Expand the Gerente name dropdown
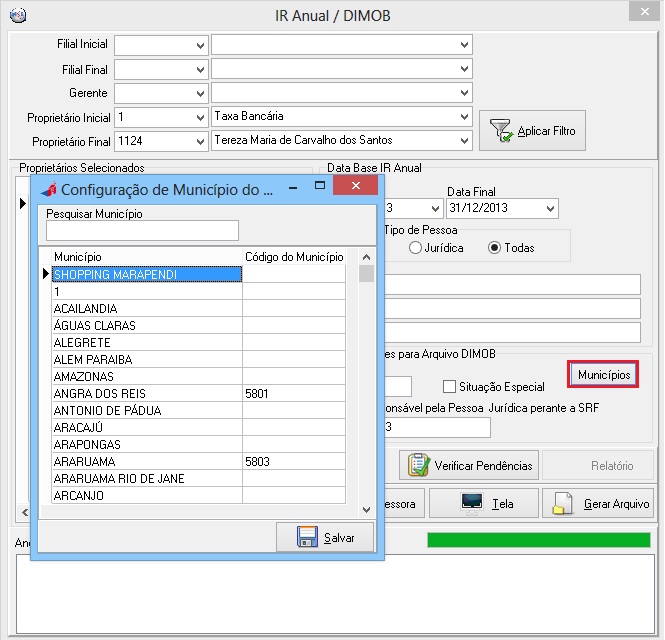 (x=464, y=93)
